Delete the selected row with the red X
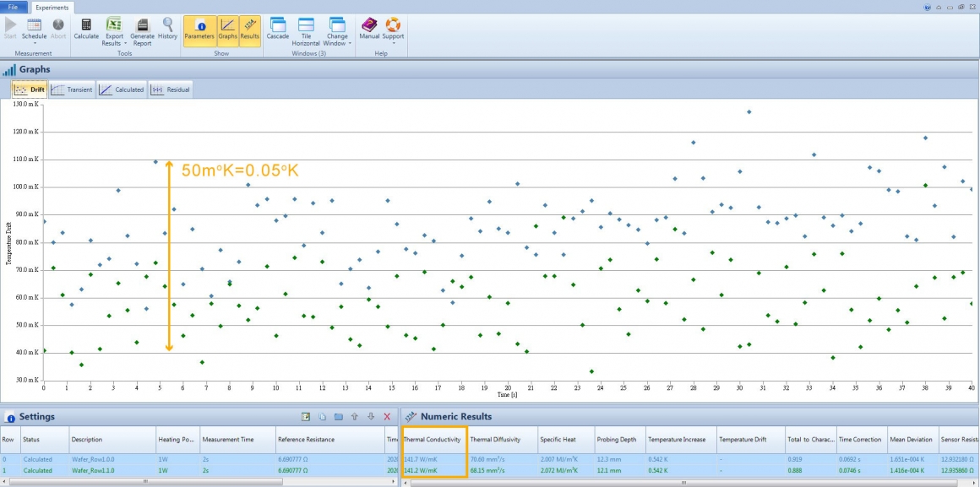 point(387,416)
